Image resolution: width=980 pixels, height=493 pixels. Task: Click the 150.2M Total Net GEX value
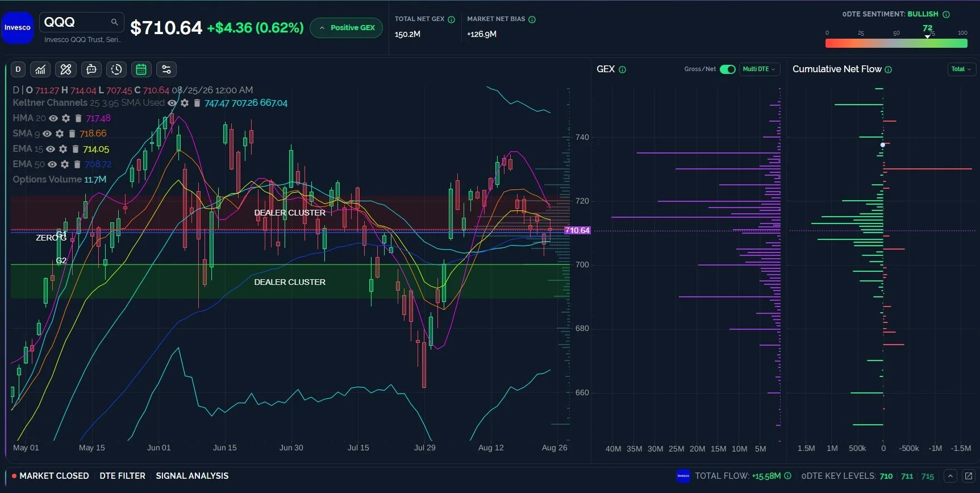coord(408,34)
